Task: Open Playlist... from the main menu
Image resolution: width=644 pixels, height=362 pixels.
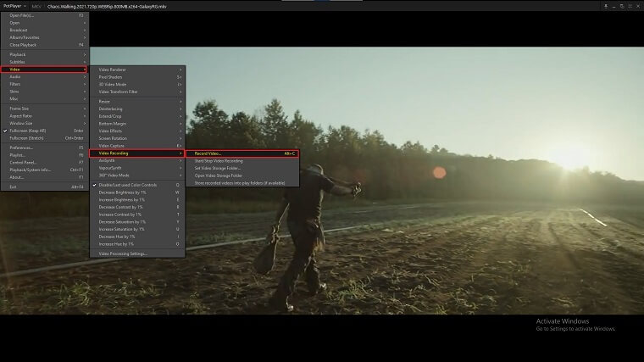Action: click(x=45, y=155)
